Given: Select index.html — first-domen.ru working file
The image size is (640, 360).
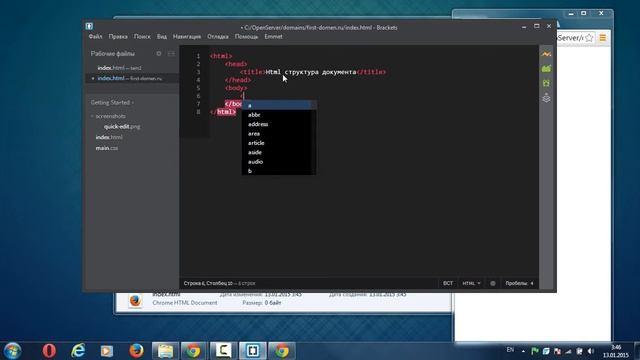Looking at the screenshot, I should (132, 78).
